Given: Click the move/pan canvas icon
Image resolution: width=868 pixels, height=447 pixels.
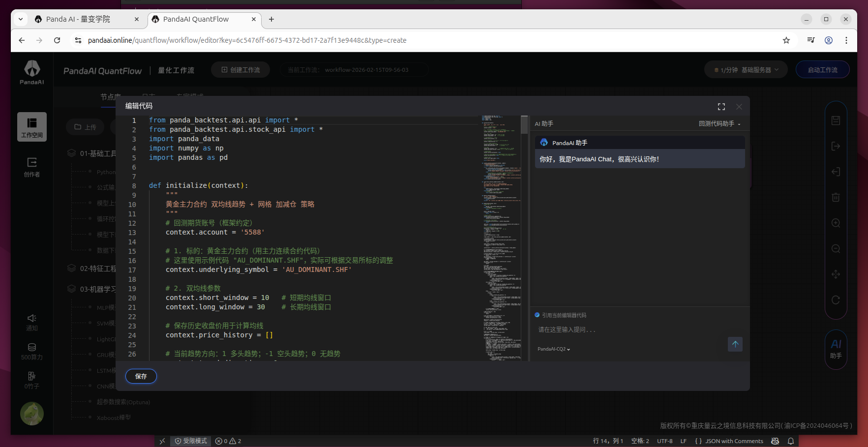Looking at the screenshot, I should point(836,274).
